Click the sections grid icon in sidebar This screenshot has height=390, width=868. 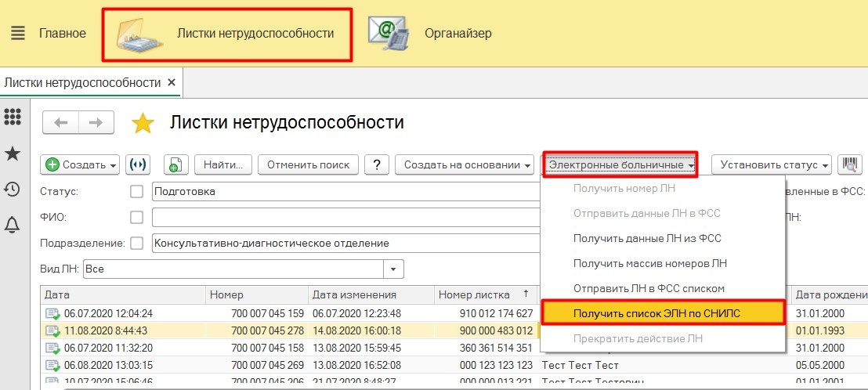(x=13, y=117)
